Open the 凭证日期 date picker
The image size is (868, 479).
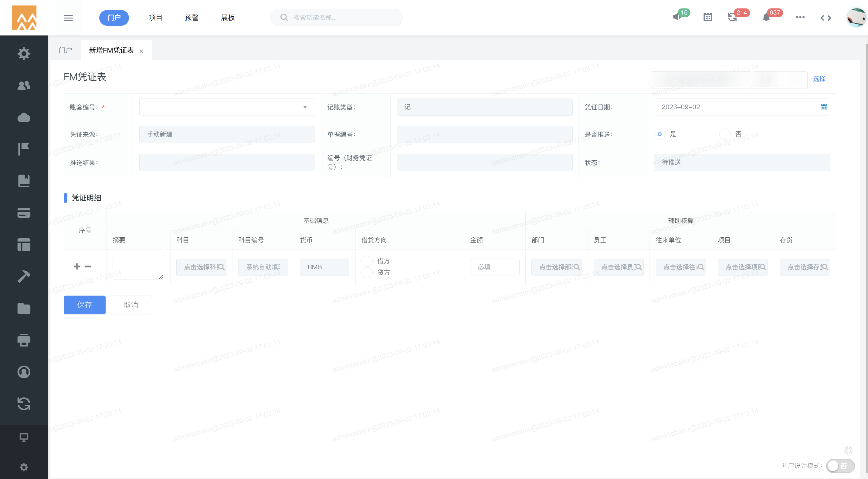click(x=823, y=107)
